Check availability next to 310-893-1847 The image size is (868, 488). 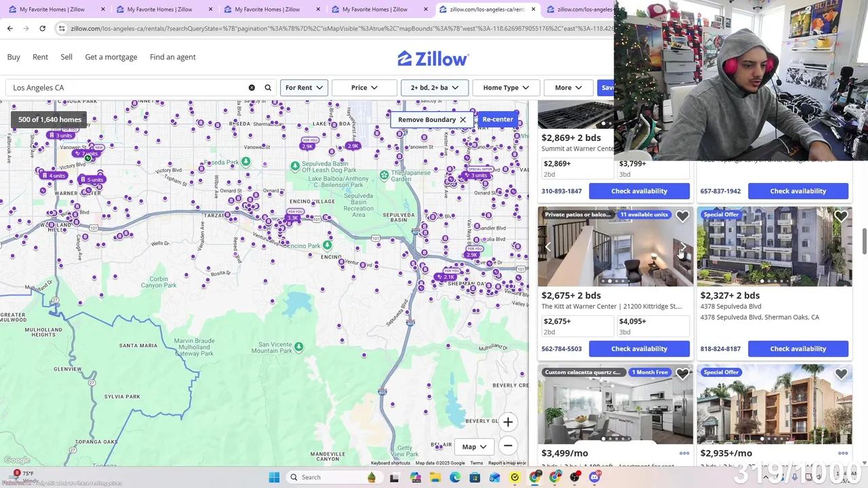639,191
